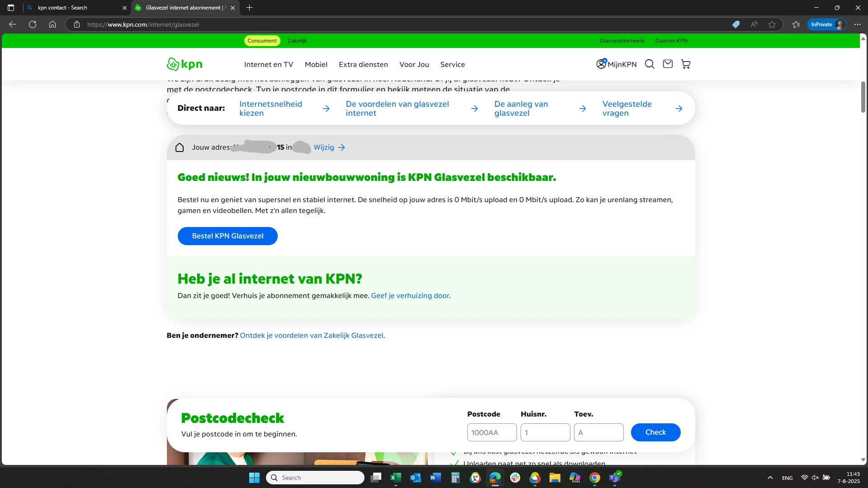
Task: Open the shopping price tag icon in address bar
Action: coord(736,24)
